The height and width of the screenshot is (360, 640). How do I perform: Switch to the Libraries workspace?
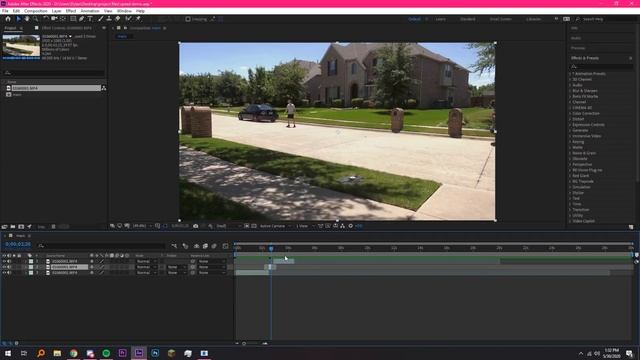[533, 19]
